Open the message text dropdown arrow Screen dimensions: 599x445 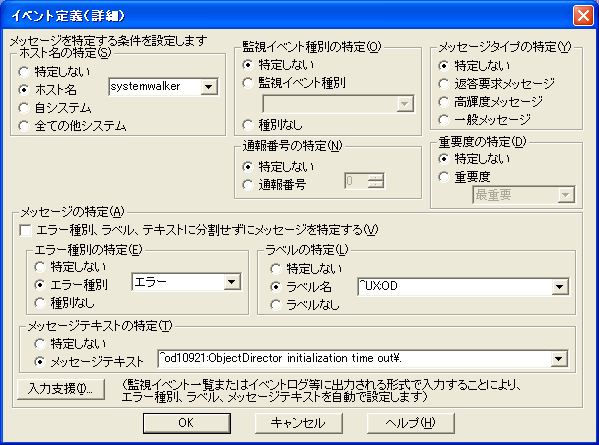point(559,359)
